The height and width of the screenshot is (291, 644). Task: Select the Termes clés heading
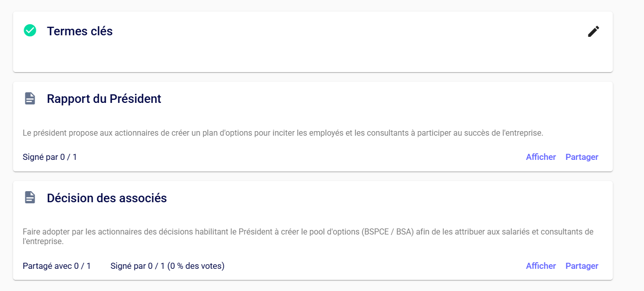tap(80, 31)
